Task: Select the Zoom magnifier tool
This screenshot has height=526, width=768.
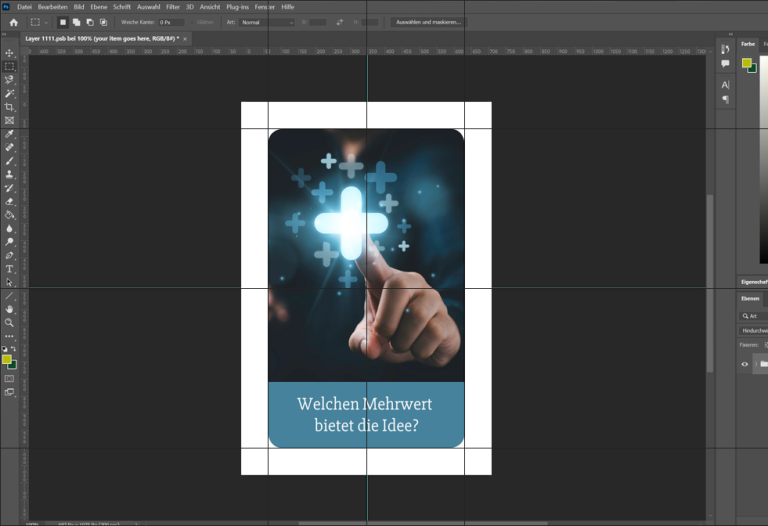Action: (9, 323)
